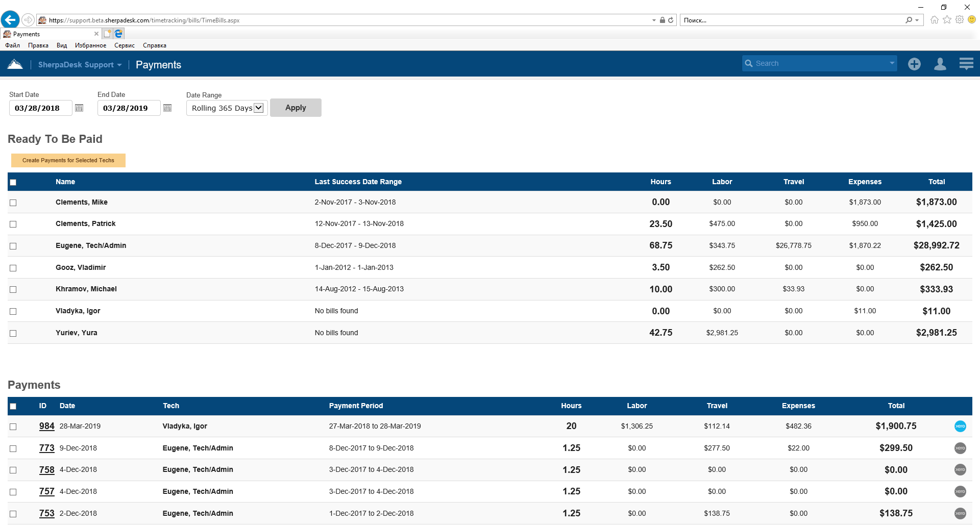Viewport: 980px width, 526px height.
Task: Click the plus icon in header
Action: click(914, 64)
